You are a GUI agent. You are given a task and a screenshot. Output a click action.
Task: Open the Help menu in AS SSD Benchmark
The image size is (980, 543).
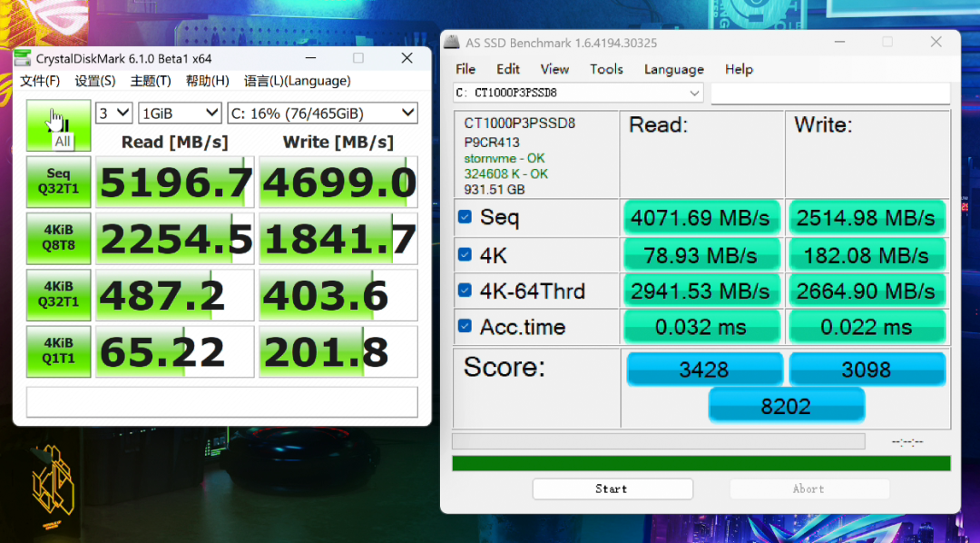point(739,69)
